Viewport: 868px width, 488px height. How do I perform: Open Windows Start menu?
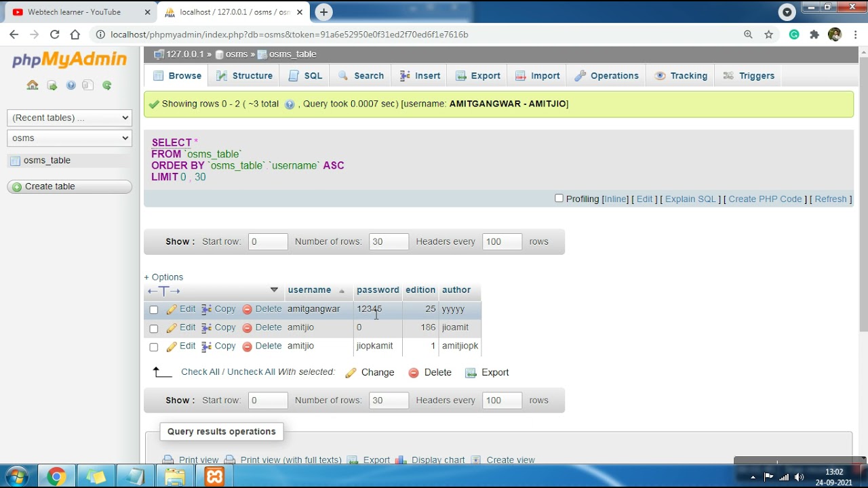click(17, 476)
